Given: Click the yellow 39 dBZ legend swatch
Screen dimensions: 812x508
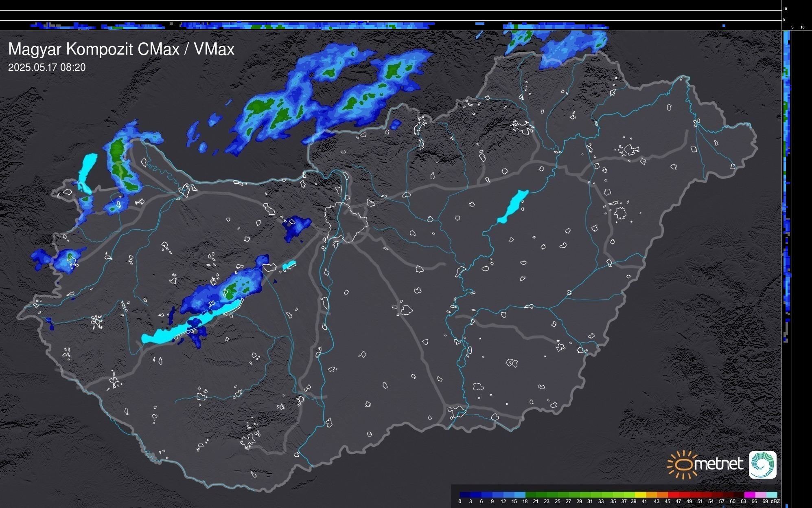Looking at the screenshot, I should [640, 495].
